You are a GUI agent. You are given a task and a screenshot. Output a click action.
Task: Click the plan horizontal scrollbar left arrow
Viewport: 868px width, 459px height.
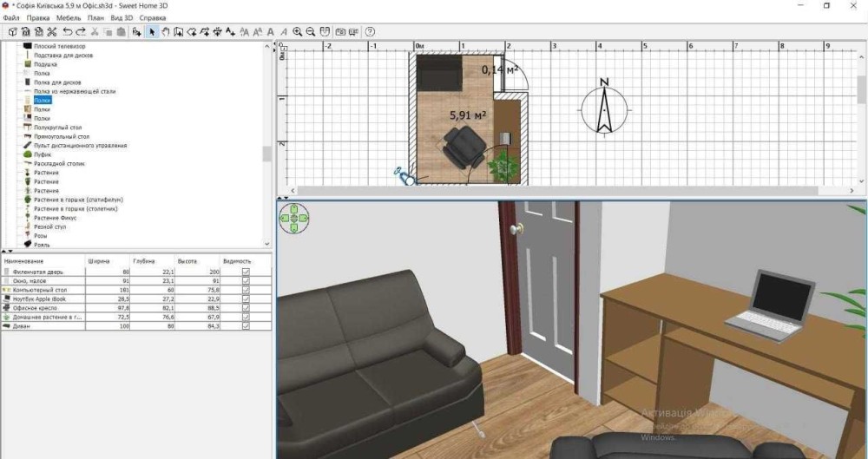[x=293, y=191]
